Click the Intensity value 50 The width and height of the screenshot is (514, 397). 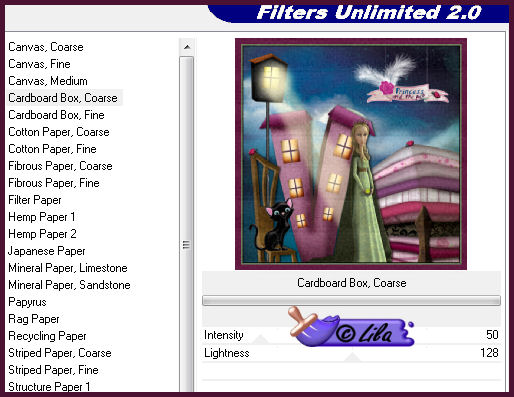[492, 335]
